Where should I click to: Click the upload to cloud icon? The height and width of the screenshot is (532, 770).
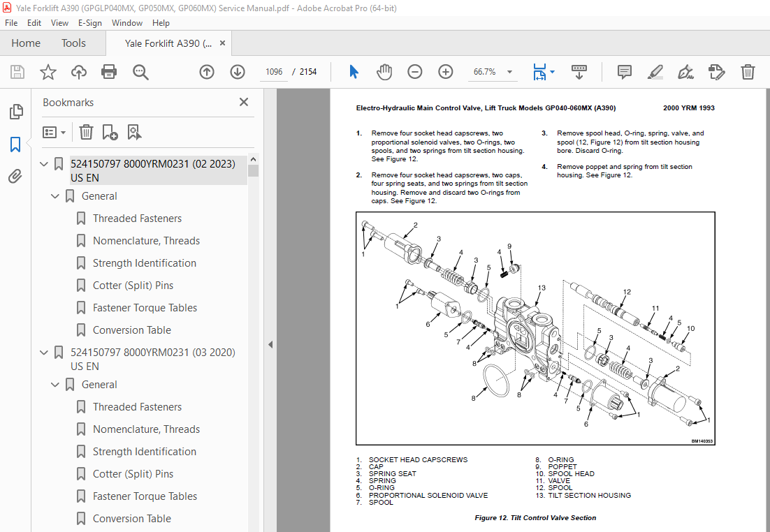78,72
